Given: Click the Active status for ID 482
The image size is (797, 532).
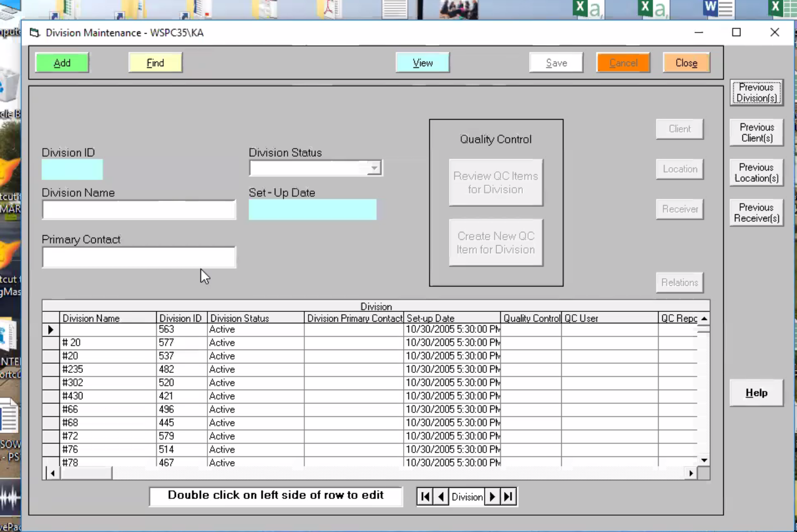Looking at the screenshot, I should (256, 370).
